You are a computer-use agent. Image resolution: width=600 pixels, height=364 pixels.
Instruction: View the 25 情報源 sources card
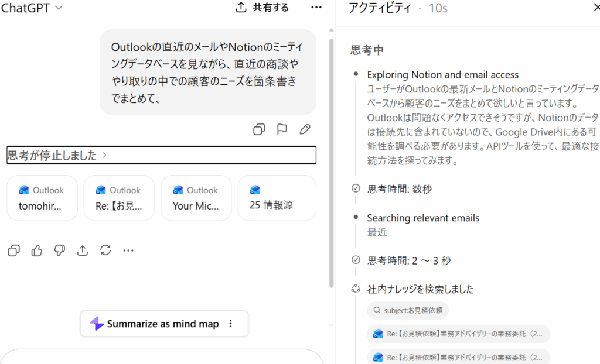coord(276,197)
